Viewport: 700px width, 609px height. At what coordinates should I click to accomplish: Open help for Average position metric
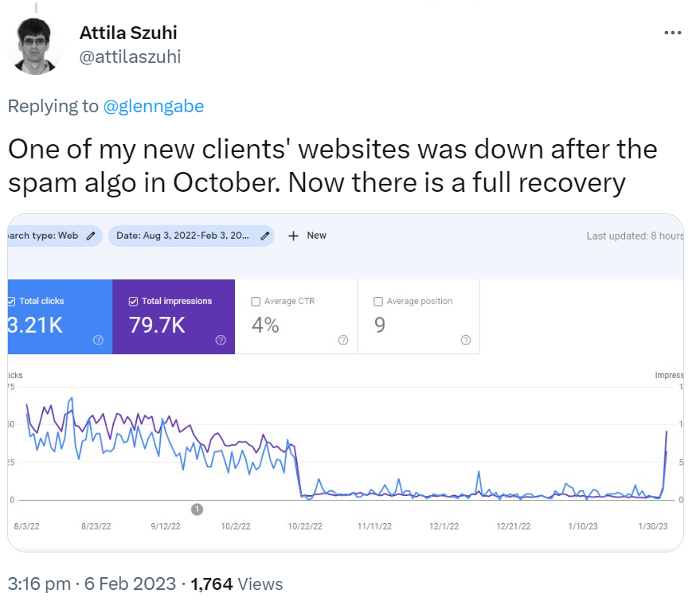point(465,340)
